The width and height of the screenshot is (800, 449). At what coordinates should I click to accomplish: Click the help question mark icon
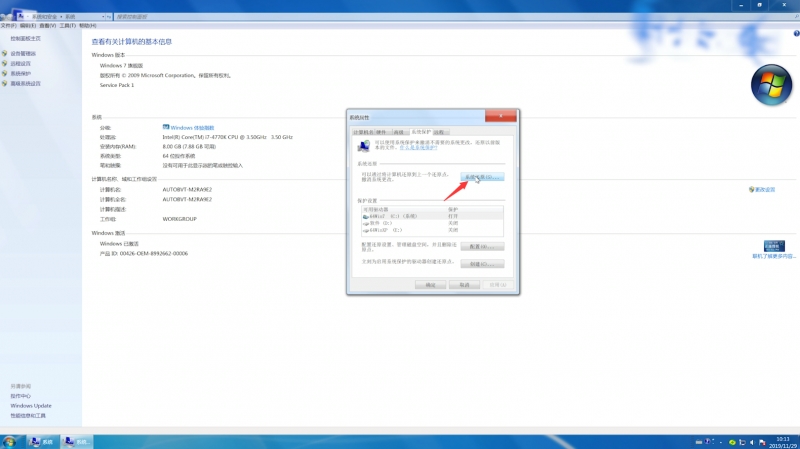point(796,34)
